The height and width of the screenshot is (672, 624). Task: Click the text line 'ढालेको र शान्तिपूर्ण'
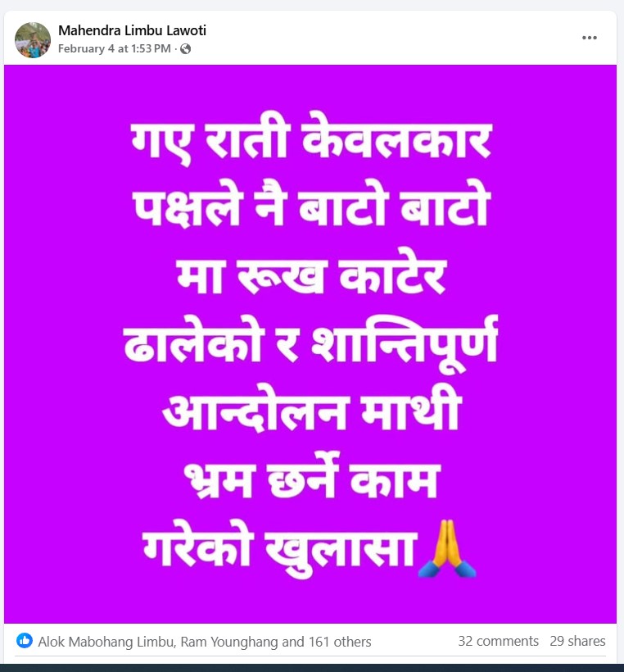tap(311, 343)
